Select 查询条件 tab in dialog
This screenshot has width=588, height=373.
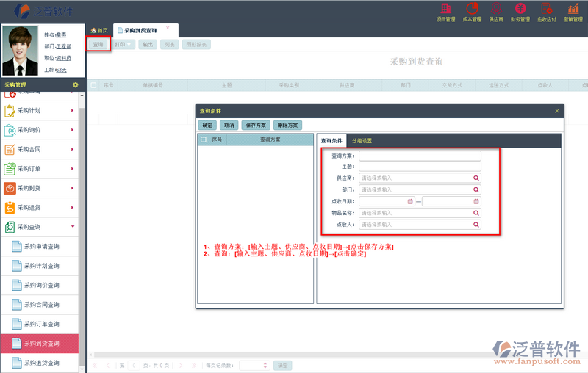click(x=331, y=141)
